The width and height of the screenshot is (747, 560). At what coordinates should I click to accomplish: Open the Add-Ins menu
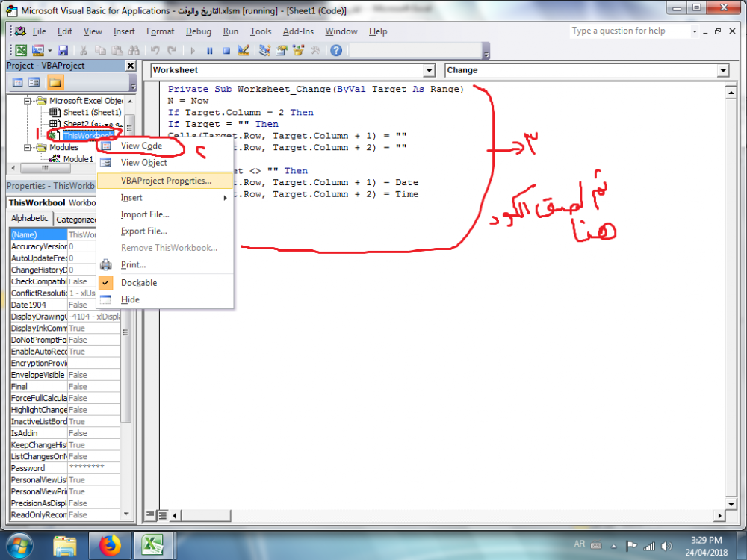click(x=298, y=31)
